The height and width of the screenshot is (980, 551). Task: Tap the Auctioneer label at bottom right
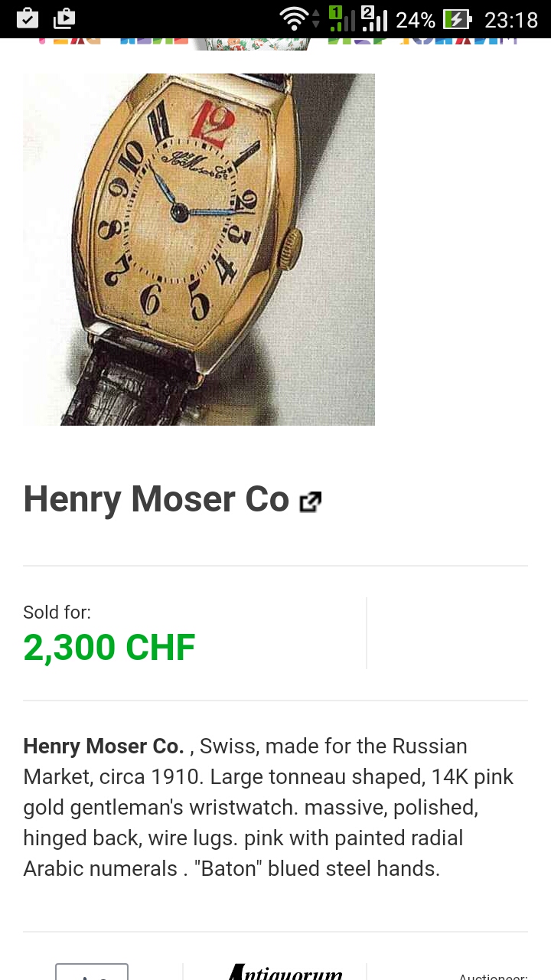pos(493,976)
